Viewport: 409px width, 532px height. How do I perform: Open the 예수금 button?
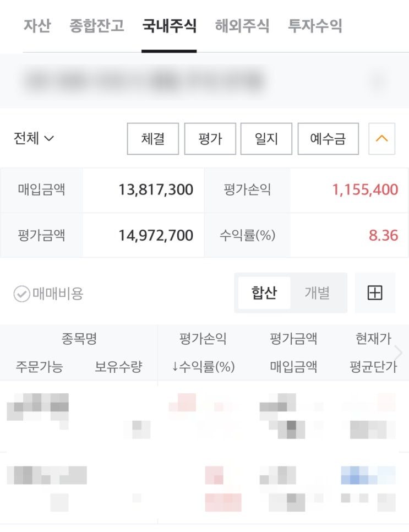(x=328, y=139)
